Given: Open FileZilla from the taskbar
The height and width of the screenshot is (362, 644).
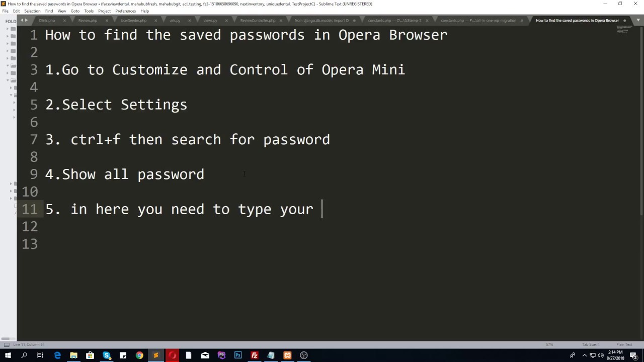Looking at the screenshot, I should pos(255,355).
